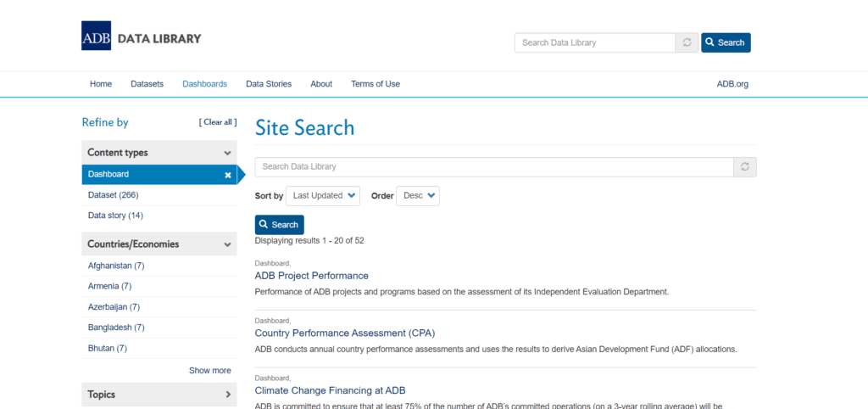The width and height of the screenshot is (868, 409).
Task: Filter by Bangladesh (7)
Action: tap(116, 328)
